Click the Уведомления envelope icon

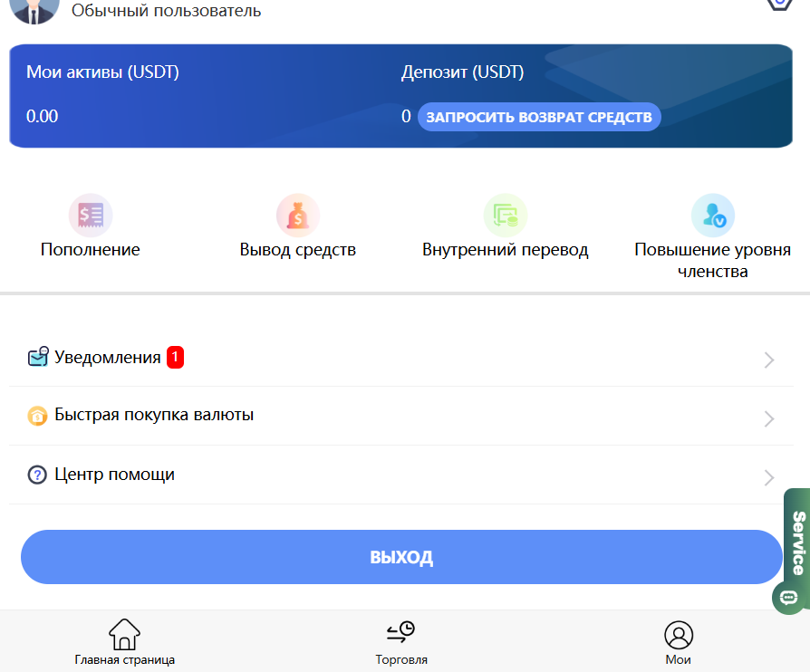click(x=37, y=356)
